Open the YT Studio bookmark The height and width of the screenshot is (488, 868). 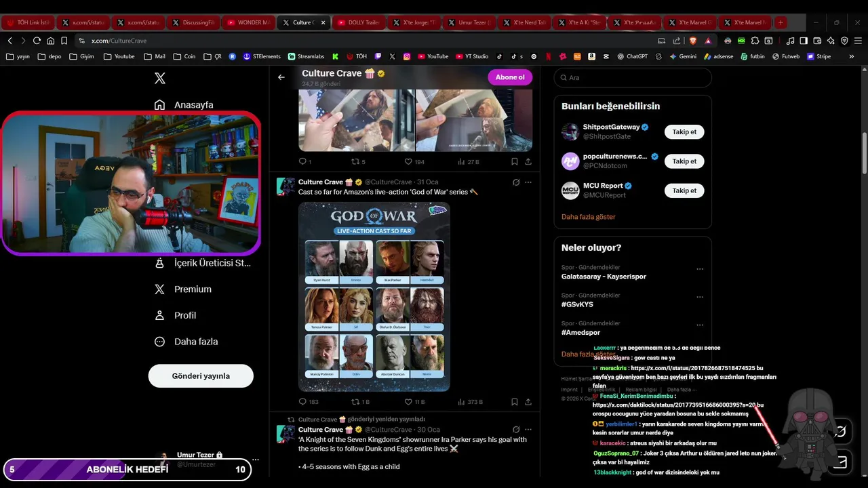tap(471, 56)
